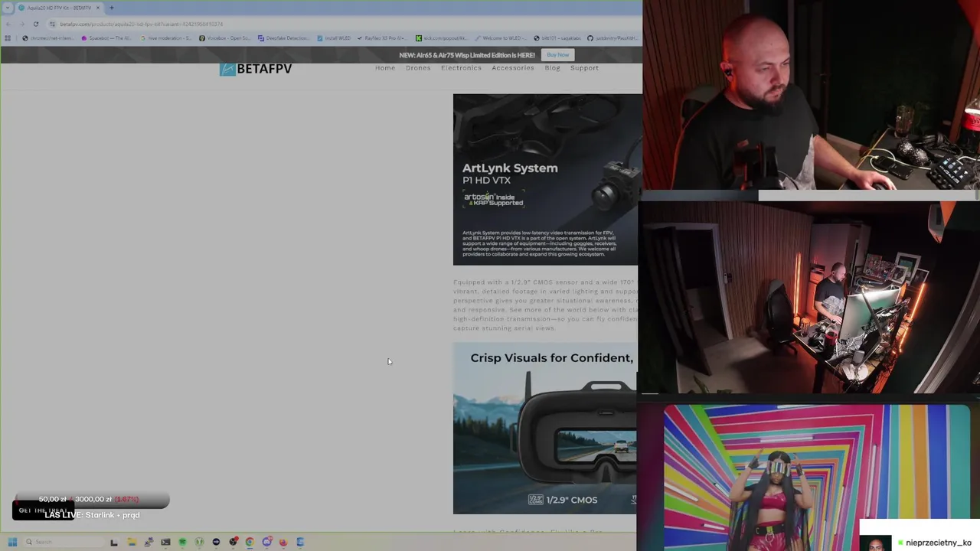
Task: Open the hive moderation bookmark
Action: point(166,37)
